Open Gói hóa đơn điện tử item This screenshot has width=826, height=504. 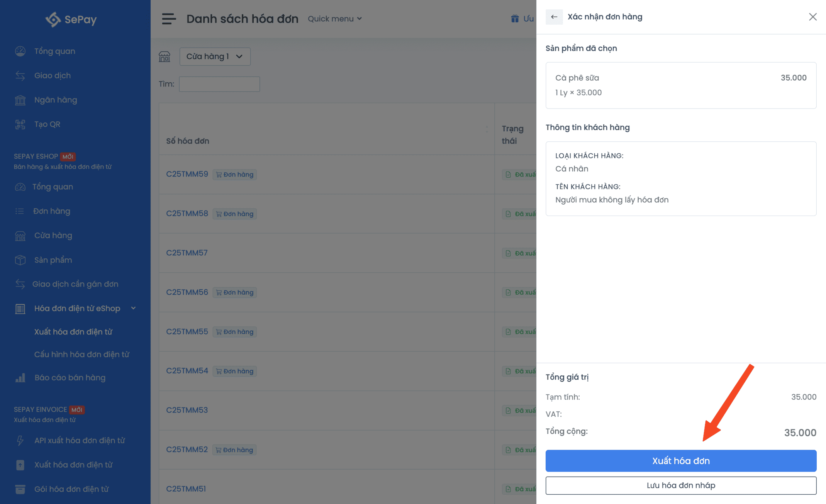click(x=71, y=489)
